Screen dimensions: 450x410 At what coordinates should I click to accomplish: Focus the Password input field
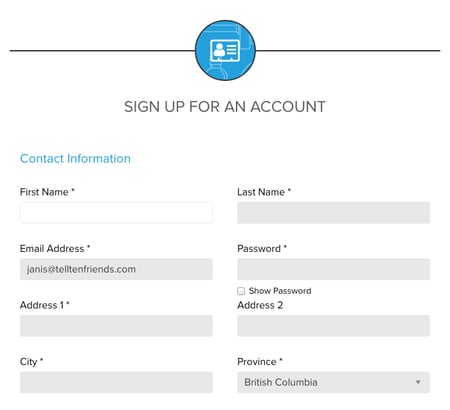pyautogui.click(x=333, y=269)
